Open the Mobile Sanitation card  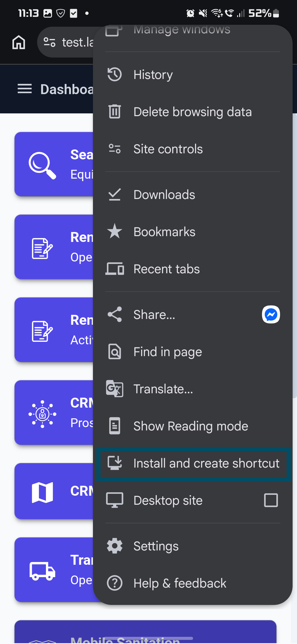145,632
